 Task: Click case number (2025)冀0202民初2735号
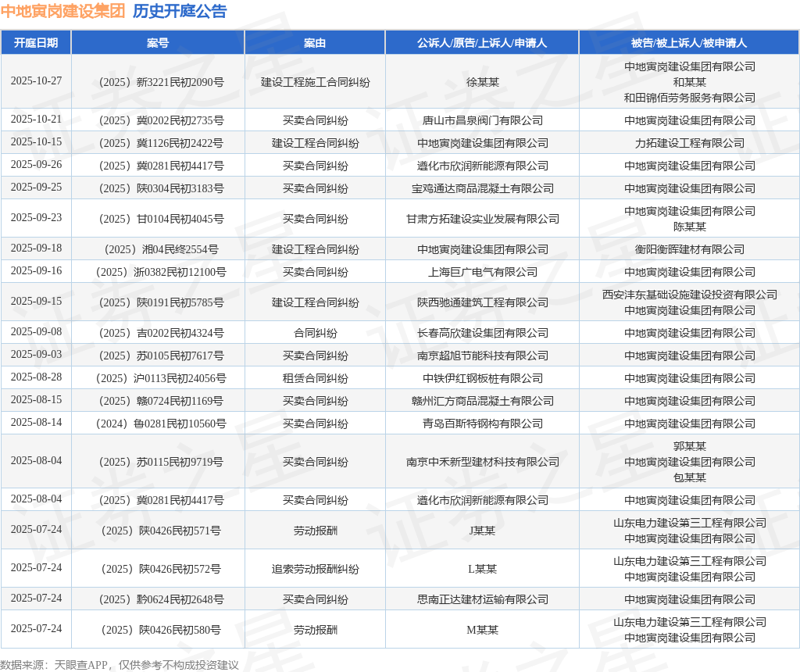tap(161, 120)
